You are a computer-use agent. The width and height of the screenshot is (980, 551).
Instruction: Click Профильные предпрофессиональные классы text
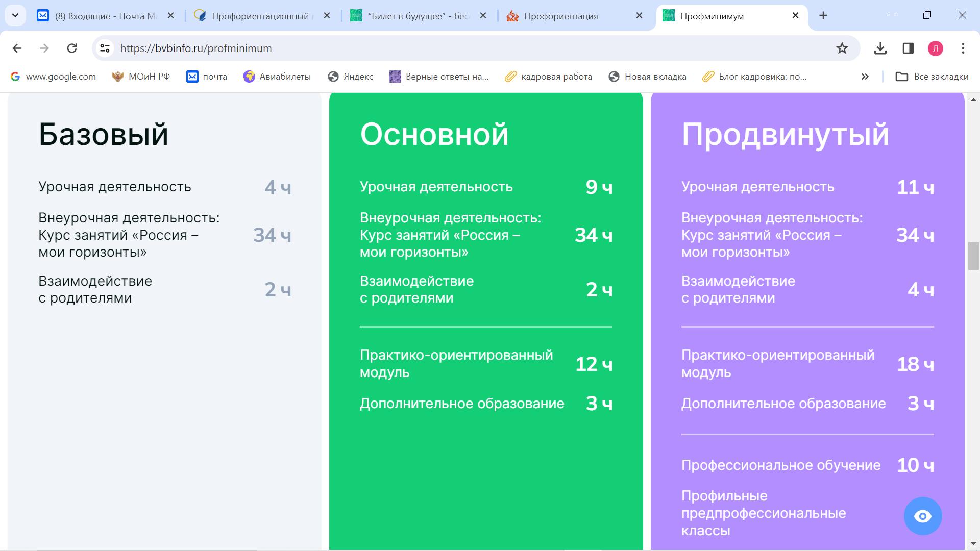pos(764,513)
